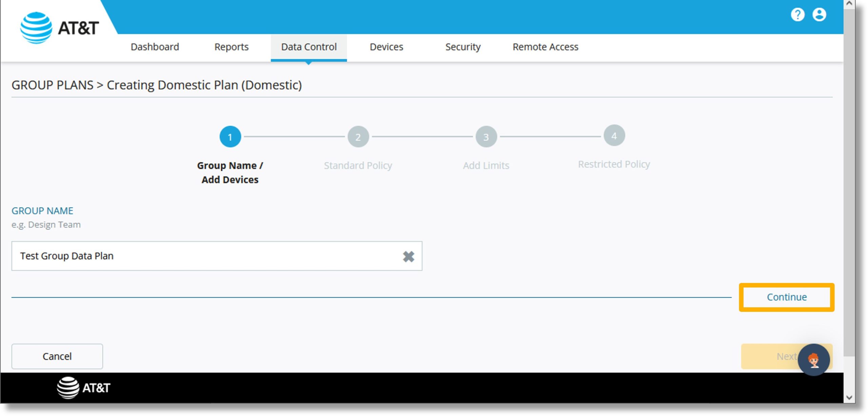Click inside Group Name text field

click(216, 256)
